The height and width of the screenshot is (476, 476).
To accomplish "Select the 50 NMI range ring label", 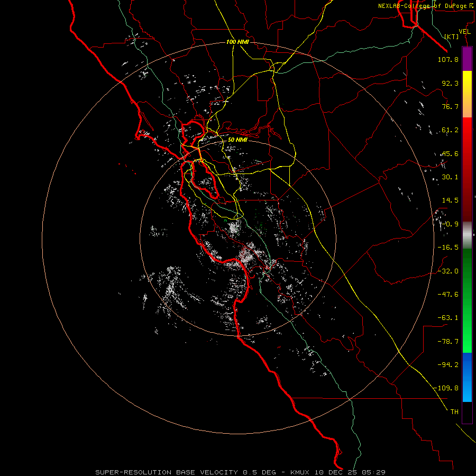I will (x=237, y=140).
